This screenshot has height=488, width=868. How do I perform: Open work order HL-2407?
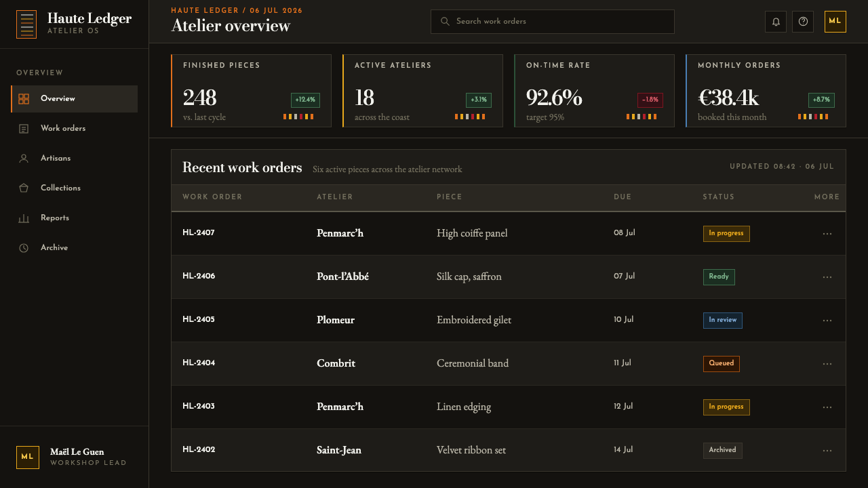point(199,233)
